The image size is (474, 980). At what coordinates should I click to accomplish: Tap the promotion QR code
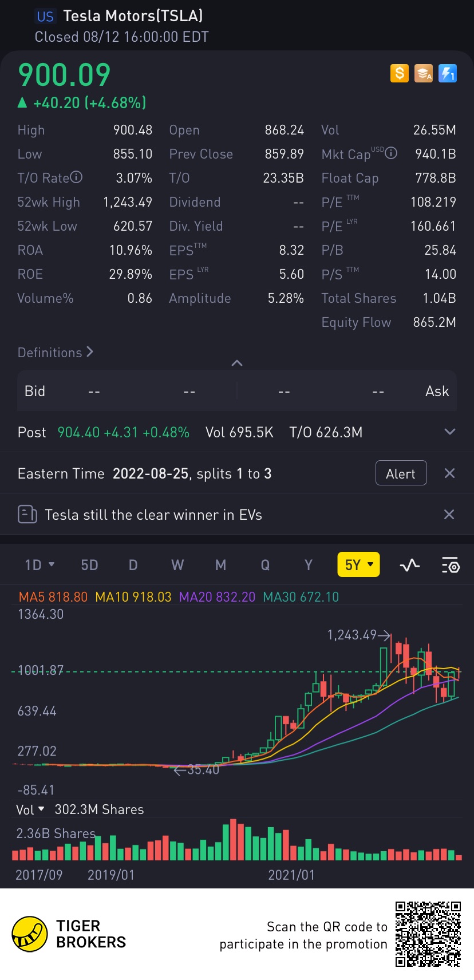[x=428, y=934]
